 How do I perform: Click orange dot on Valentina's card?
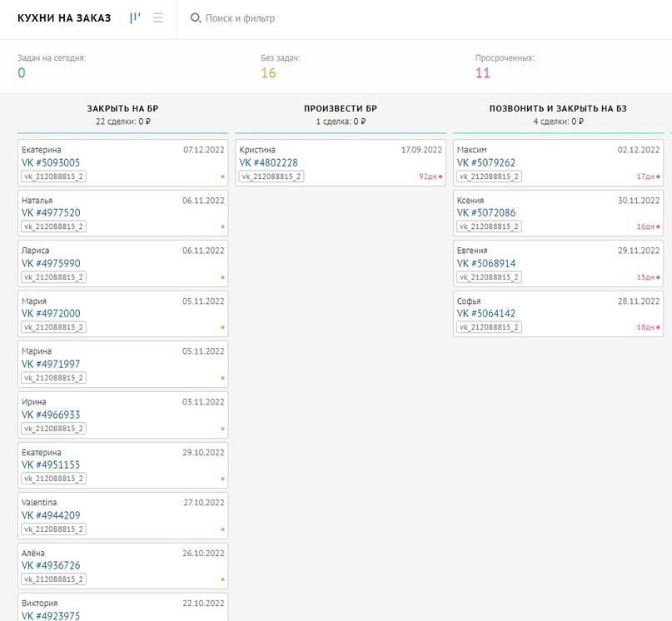click(x=222, y=529)
